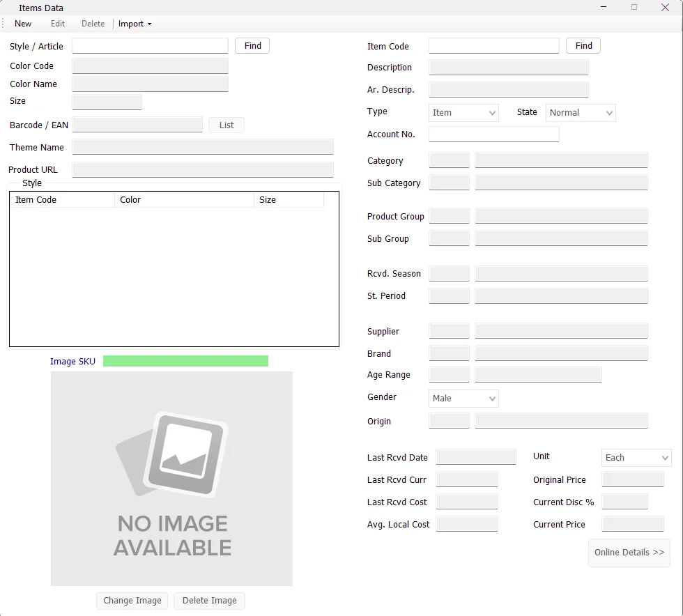Click the Color Name field
The width and height of the screenshot is (683, 616).
150,84
